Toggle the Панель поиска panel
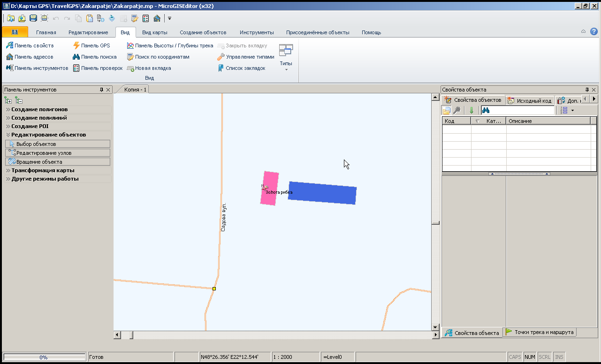Screen dimensions: 601x364 pyautogui.click(x=95, y=57)
